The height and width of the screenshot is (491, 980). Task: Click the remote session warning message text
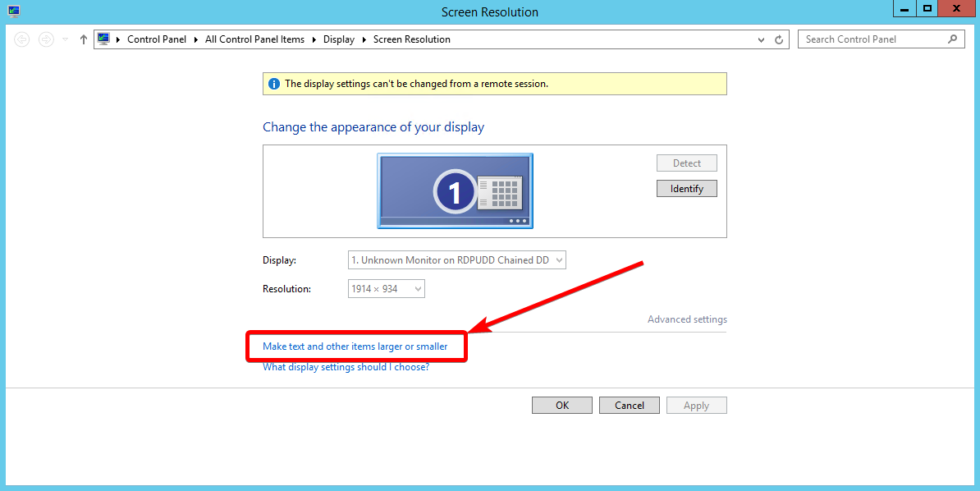(x=416, y=84)
